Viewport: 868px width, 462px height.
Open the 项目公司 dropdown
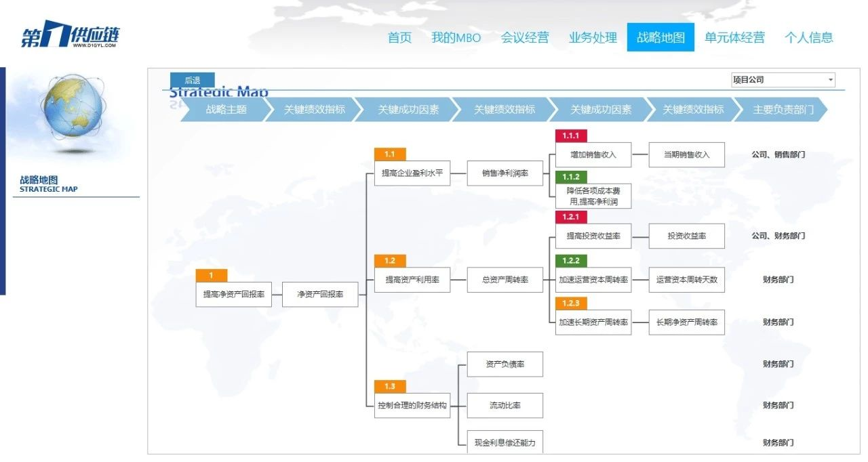point(783,80)
